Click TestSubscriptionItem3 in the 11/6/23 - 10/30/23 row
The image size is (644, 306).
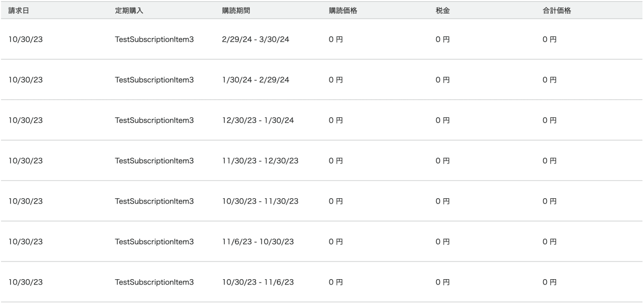(155, 242)
